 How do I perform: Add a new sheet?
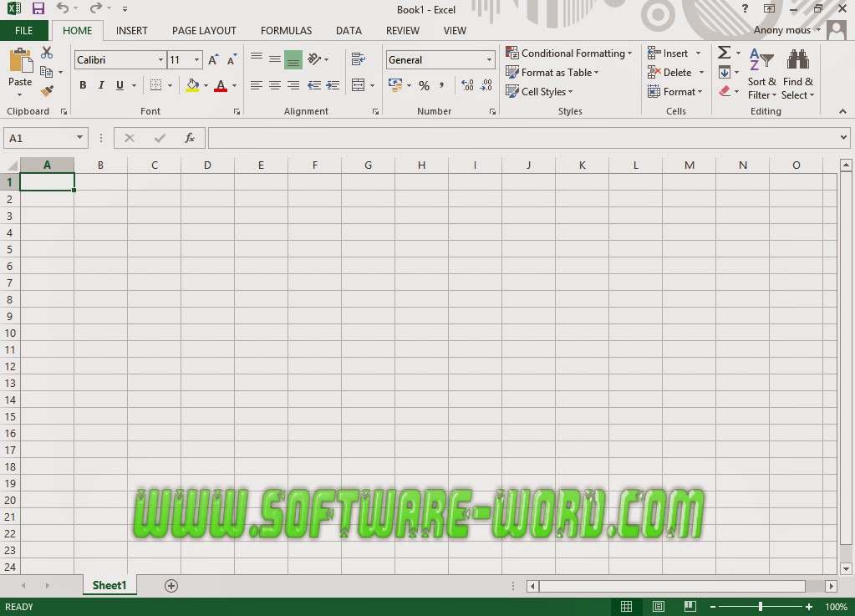[x=171, y=585]
